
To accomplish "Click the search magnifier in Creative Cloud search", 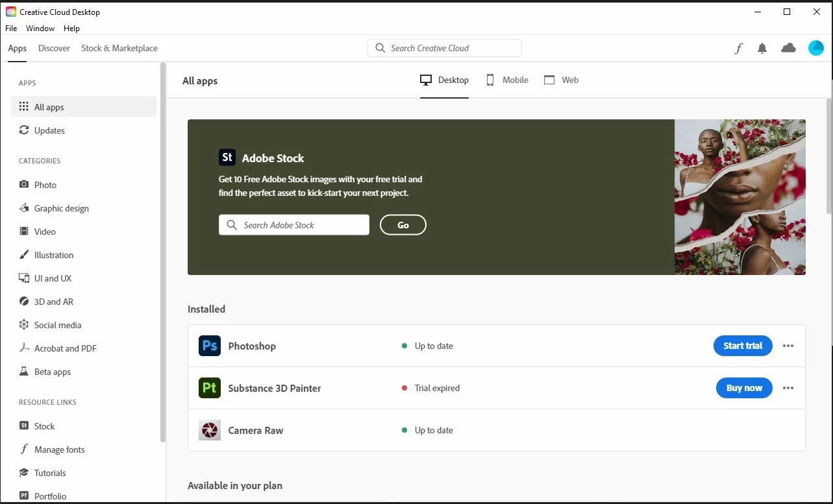I will tap(380, 48).
